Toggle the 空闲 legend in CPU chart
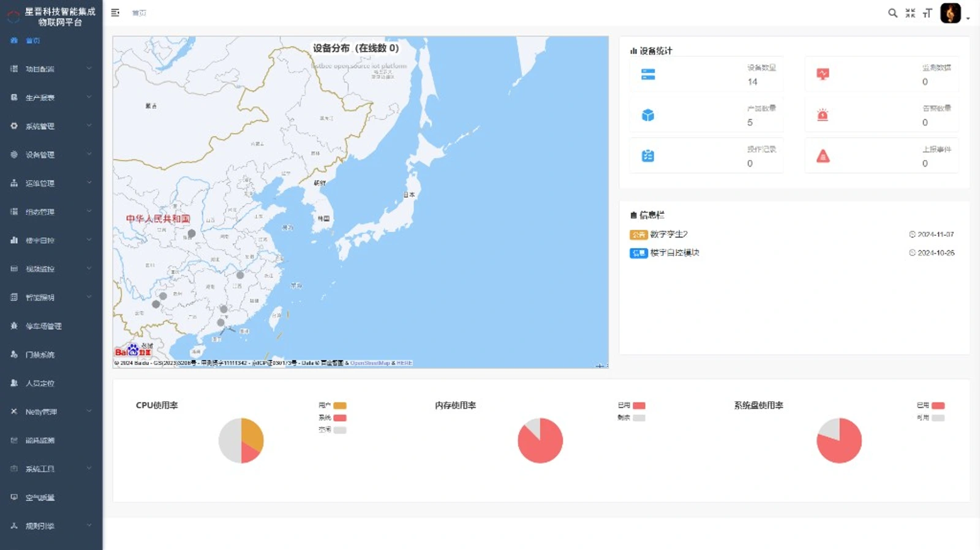Image resolution: width=980 pixels, height=550 pixels. click(333, 430)
